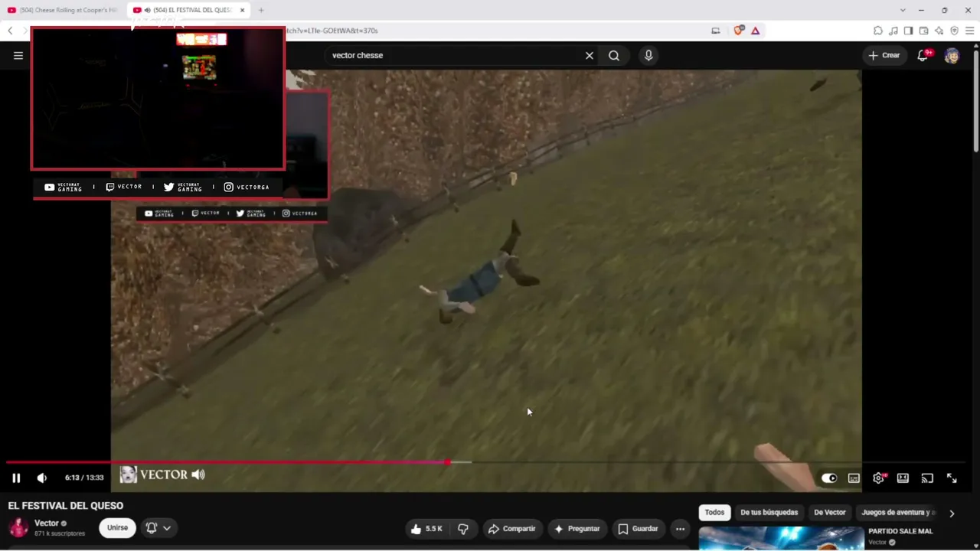Image resolution: width=980 pixels, height=551 pixels.
Task: Show more filter chips with right arrow
Action: point(952,514)
